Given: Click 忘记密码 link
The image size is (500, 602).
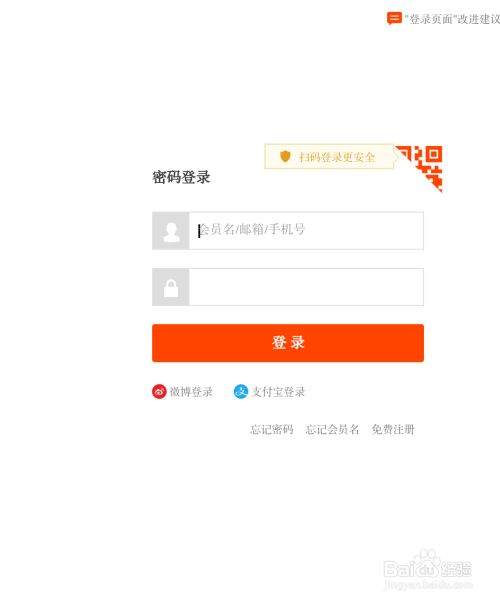Looking at the screenshot, I should (x=272, y=429).
